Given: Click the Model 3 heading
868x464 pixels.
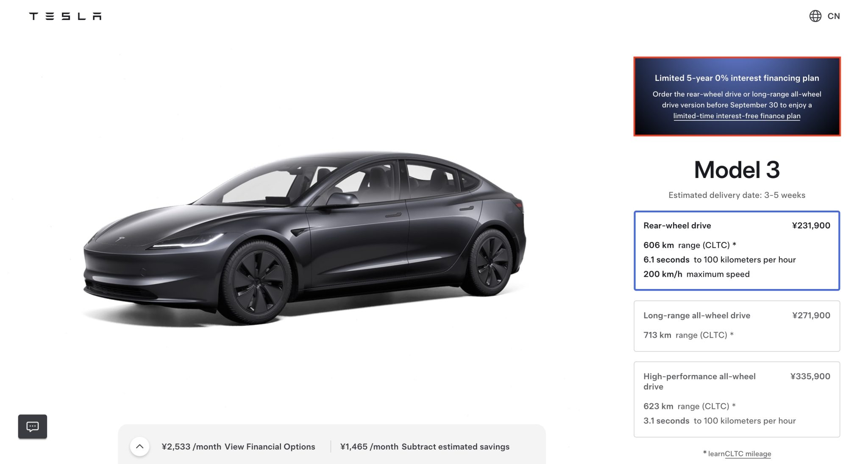Looking at the screenshot, I should [x=737, y=170].
